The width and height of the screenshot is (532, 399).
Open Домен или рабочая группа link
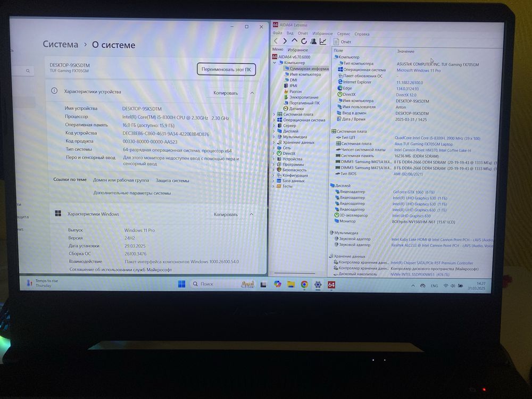121,180
